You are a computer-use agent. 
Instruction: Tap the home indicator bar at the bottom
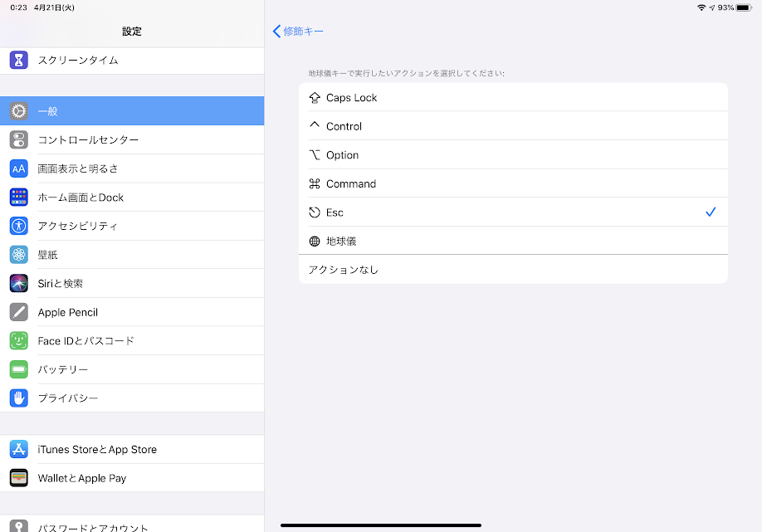(381, 525)
